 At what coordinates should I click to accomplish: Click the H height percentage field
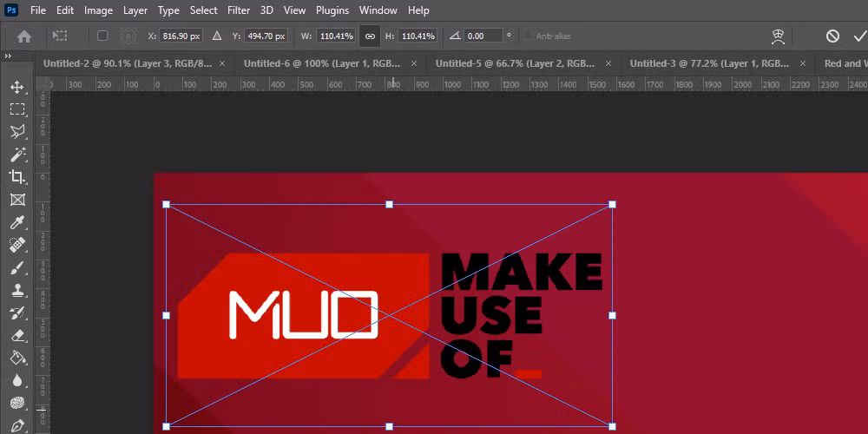click(x=418, y=36)
